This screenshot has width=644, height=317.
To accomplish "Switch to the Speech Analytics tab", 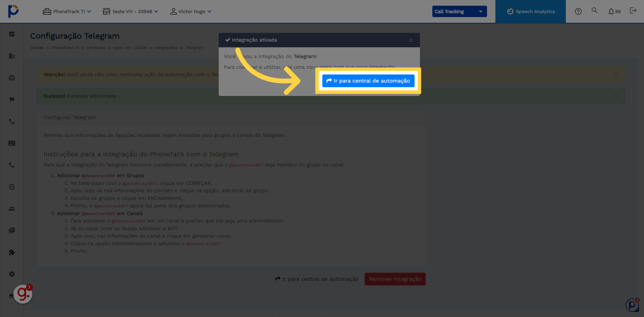I will click(x=531, y=11).
